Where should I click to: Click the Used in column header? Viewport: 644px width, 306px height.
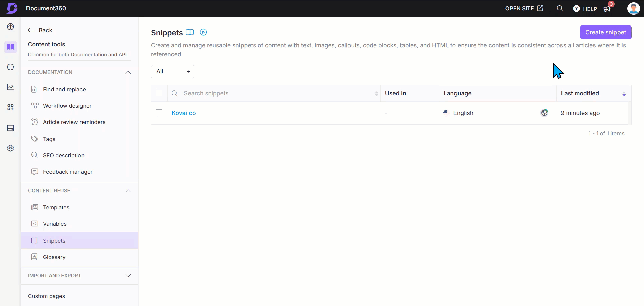395,93
